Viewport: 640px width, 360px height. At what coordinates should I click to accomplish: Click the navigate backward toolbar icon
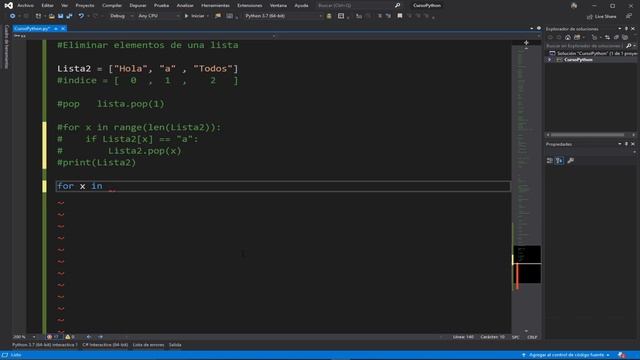tap(12, 16)
